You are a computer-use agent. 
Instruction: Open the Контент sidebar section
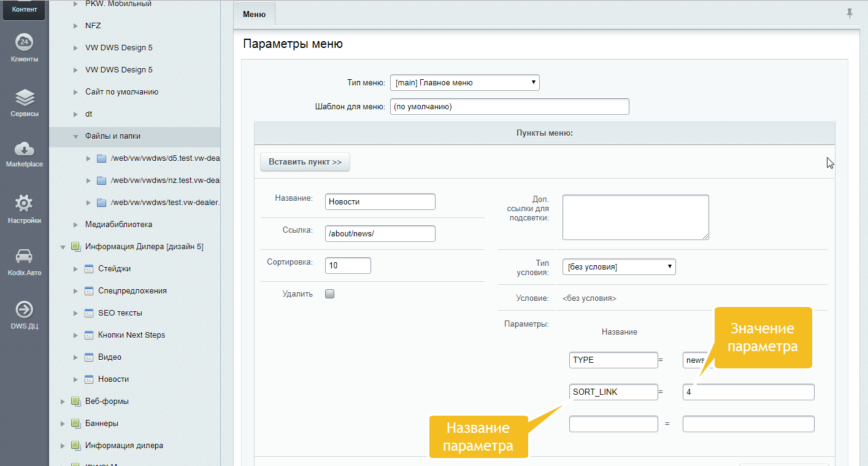pos(24,10)
